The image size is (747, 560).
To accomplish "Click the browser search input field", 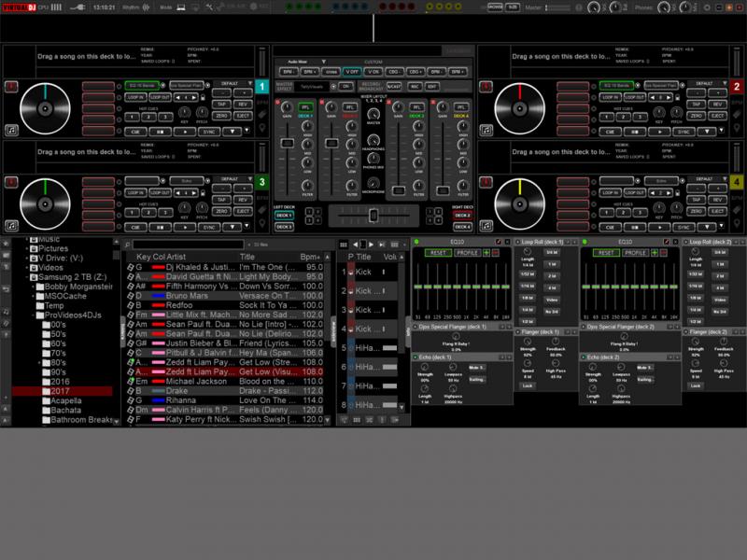I will click(189, 245).
